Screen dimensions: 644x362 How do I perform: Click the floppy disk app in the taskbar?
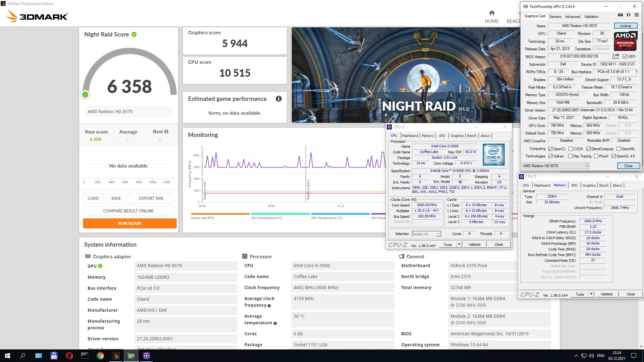point(54,356)
